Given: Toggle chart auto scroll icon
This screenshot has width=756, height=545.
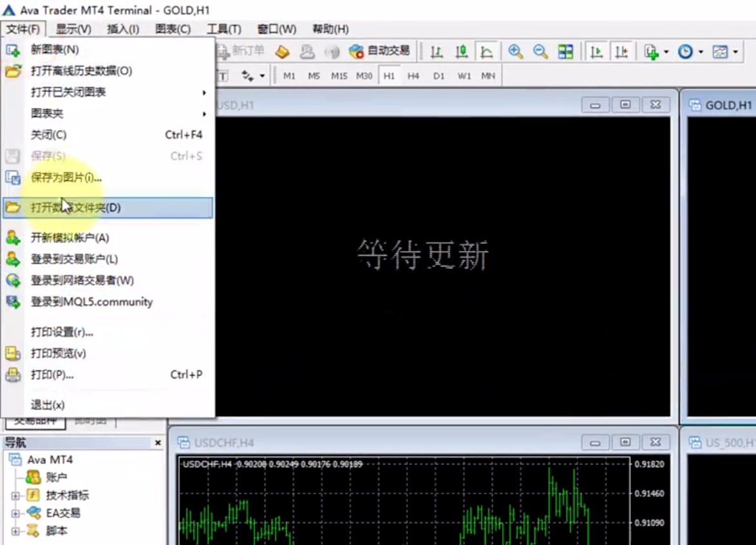Looking at the screenshot, I should coord(596,52).
